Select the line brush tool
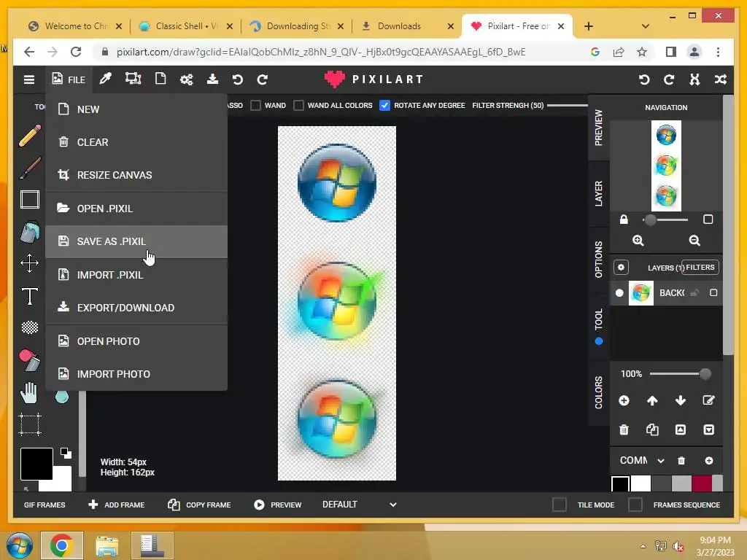 [x=29, y=168]
